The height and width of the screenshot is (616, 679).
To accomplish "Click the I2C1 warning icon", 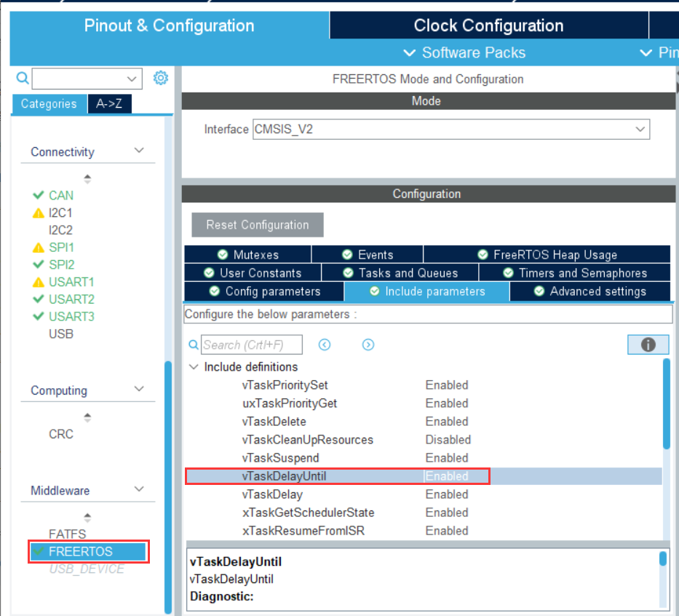I will click(39, 213).
